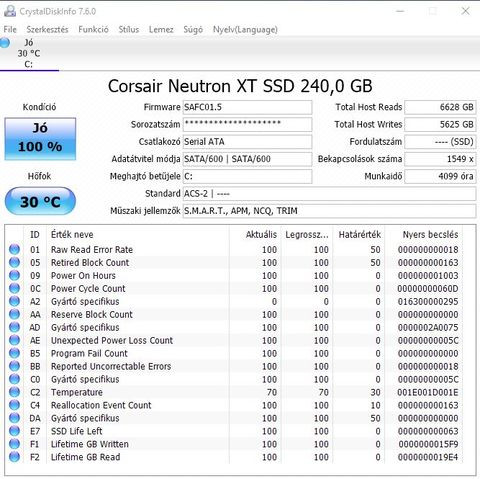
Task: Click the status orb for Raw Read Error Rate
Action: point(14,249)
